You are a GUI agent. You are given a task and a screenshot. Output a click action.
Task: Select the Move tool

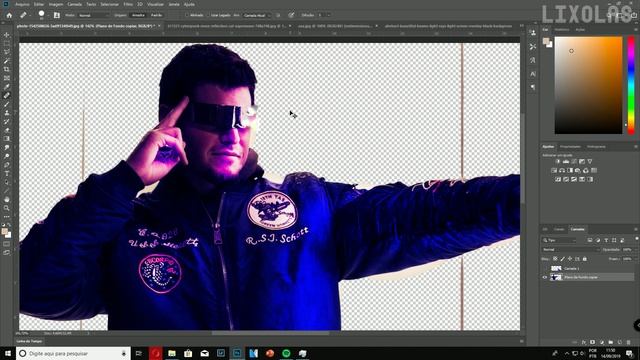[x=7, y=35]
